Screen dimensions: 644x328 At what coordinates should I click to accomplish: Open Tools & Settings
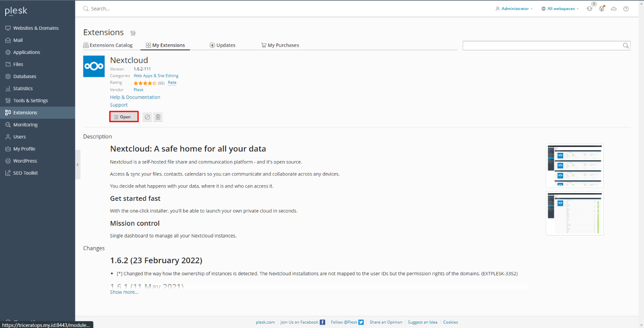point(37,101)
